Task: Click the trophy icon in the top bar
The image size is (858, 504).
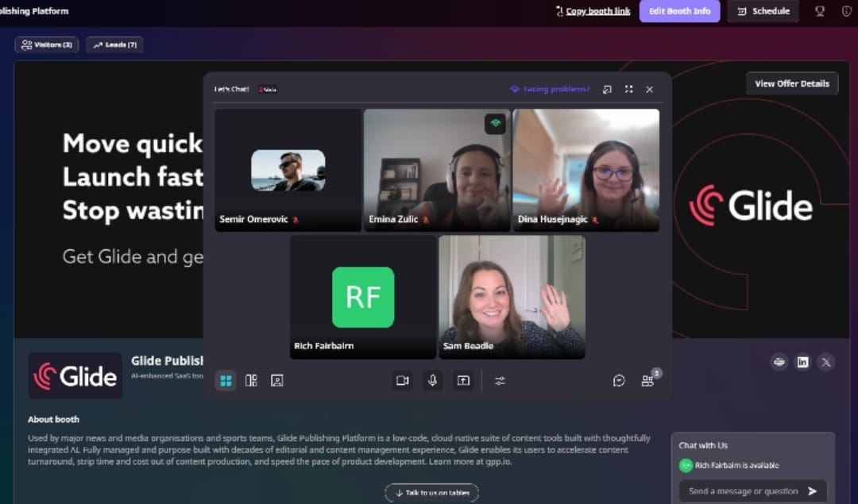Action: pos(820,11)
